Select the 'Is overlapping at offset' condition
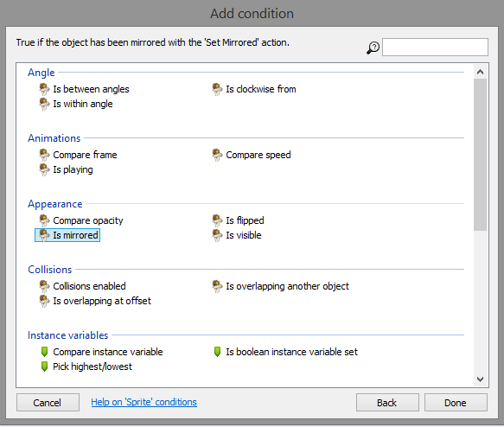The height and width of the screenshot is (427, 504). coord(95,301)
